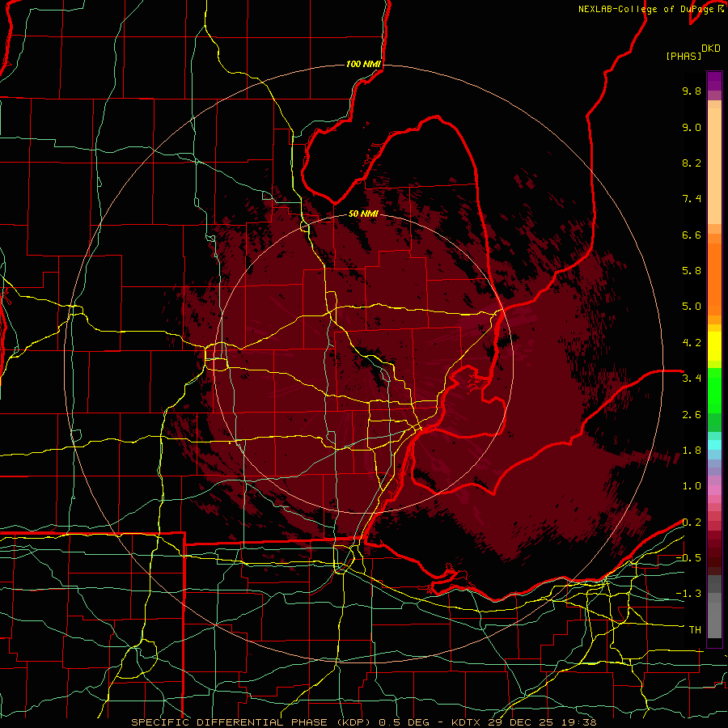The width and height of the screenshot is (728, 728).
Task: Click the 1.0 color scale value
Action: pyautogui.click(x=692, y=486)
